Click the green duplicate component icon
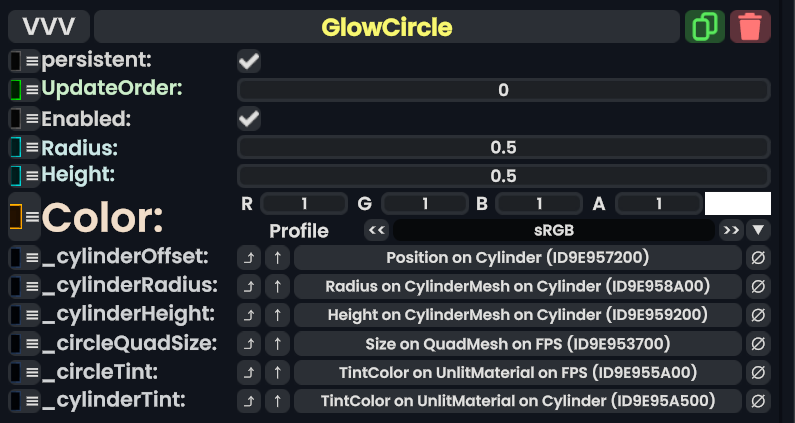Screen dimensions: 795x423 coord(705,26)
